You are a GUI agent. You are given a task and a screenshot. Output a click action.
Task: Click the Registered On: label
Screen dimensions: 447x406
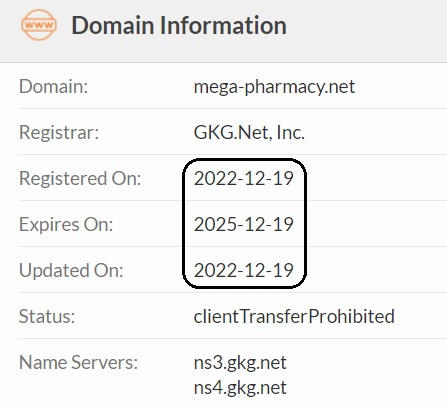click(80, 179)
